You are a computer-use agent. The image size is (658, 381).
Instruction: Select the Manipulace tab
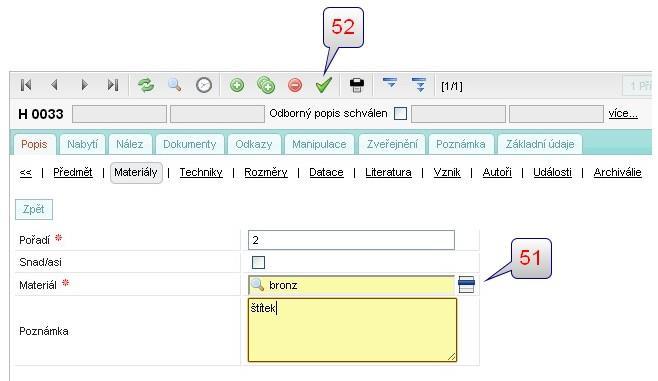pos(319,144)
